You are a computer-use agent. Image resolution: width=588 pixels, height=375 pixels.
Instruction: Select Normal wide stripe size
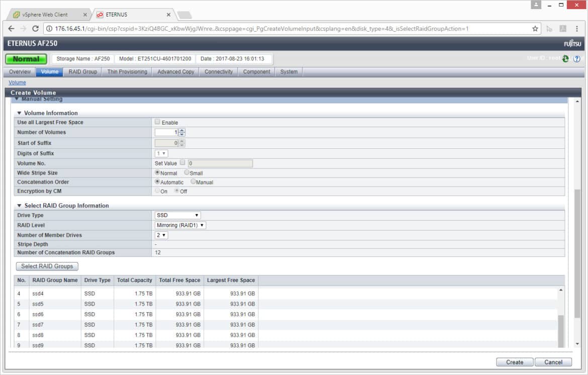pos(157,172)
